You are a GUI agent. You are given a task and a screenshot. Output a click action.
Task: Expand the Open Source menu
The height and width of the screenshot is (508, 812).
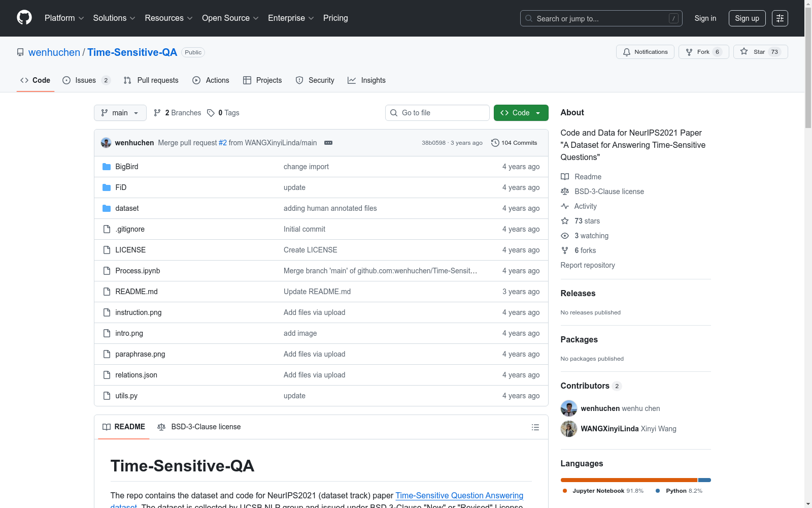(x=230, y=18)
